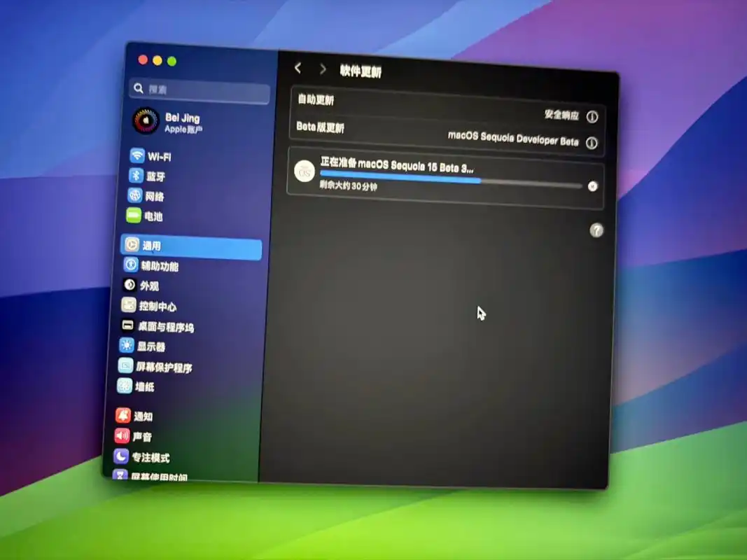Maximize window with the green button
The width and height of the screenshot is (747, 560).
[172, 62]
